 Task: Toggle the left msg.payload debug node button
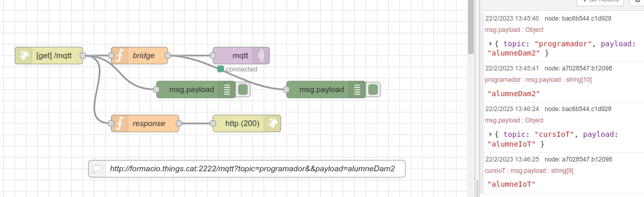pyautogui.click(x=243, y=89)
